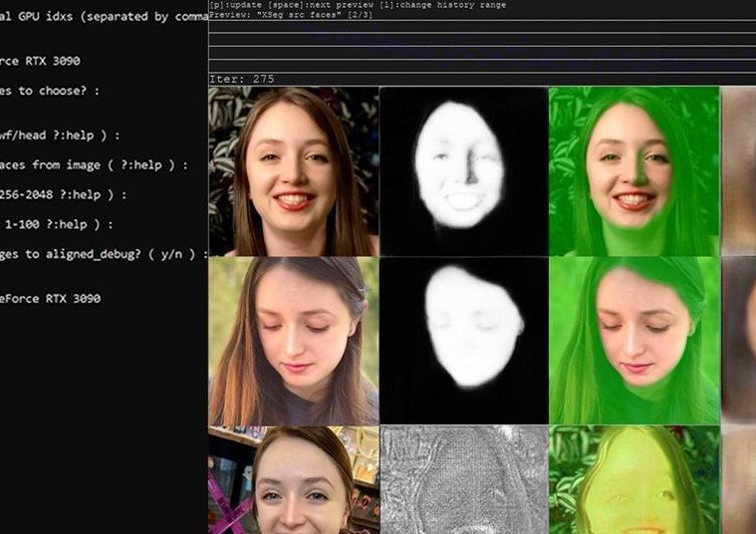Viewport: 756px width, 534px height.
Task: Click the 'Iter: 275' counter text
Action: 241,79
